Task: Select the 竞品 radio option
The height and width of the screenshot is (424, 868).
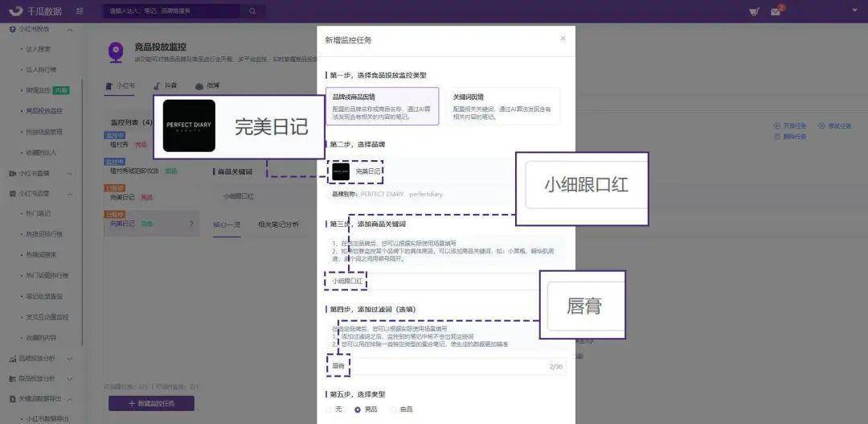Action: (x=366, y=410)
